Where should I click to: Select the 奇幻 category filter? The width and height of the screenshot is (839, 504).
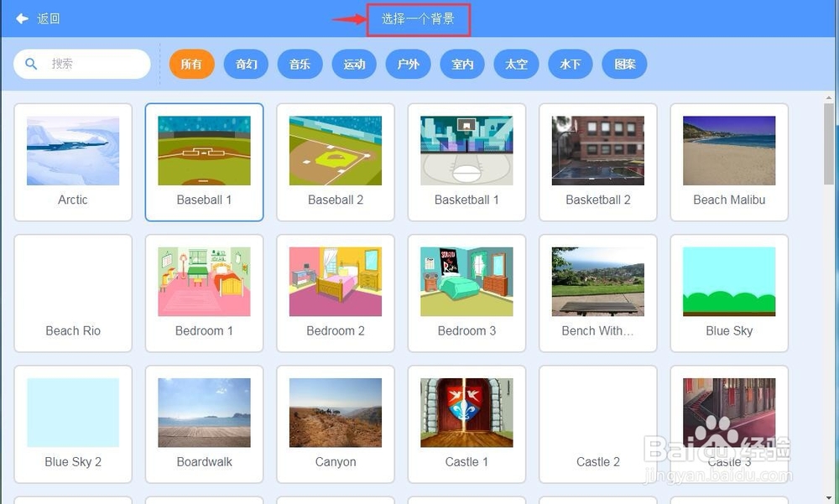click(x=246, y=65)
